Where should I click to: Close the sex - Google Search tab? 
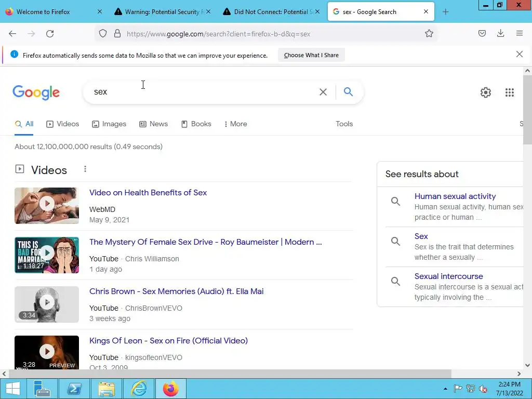[426, 11]
